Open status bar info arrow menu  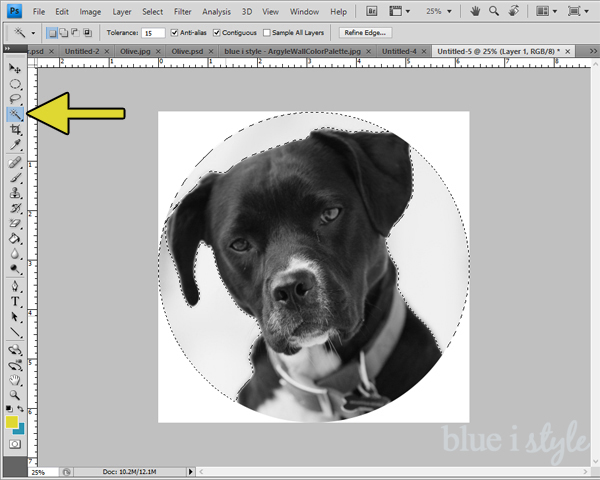[191, 472]
